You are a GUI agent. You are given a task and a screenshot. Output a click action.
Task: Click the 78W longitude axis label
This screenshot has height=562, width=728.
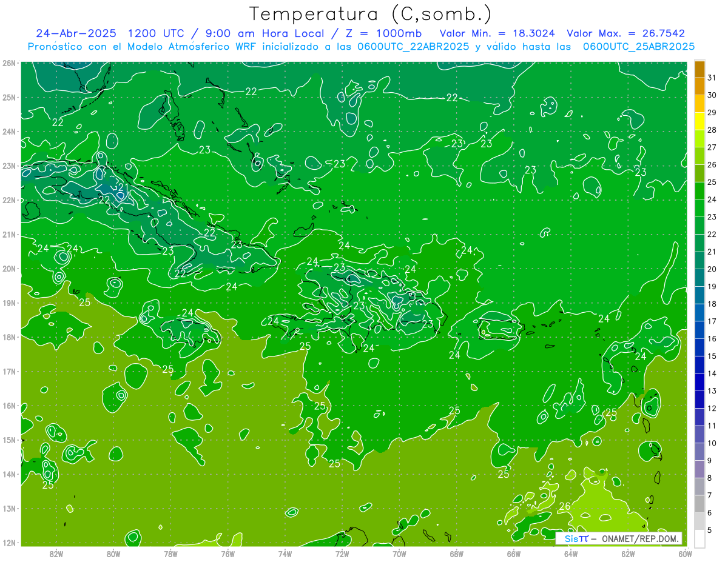click(170, 554)
